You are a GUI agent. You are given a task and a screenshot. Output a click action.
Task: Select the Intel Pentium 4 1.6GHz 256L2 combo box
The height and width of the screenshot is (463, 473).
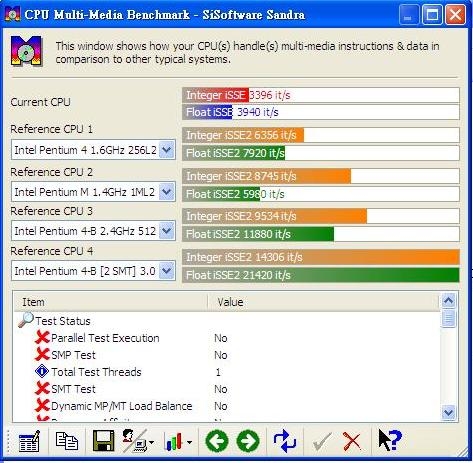pyautogui.click(x=93, y=150)
